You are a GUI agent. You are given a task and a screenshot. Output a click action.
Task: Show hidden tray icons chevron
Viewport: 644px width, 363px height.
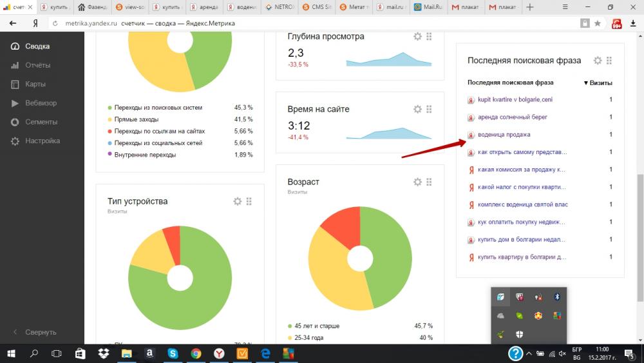click(x=529, y=353)
